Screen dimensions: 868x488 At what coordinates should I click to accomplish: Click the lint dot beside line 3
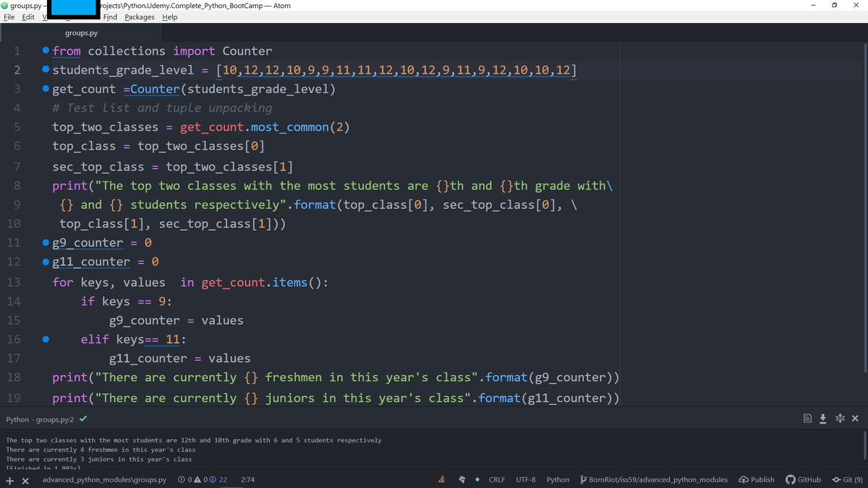pos(46,89)
